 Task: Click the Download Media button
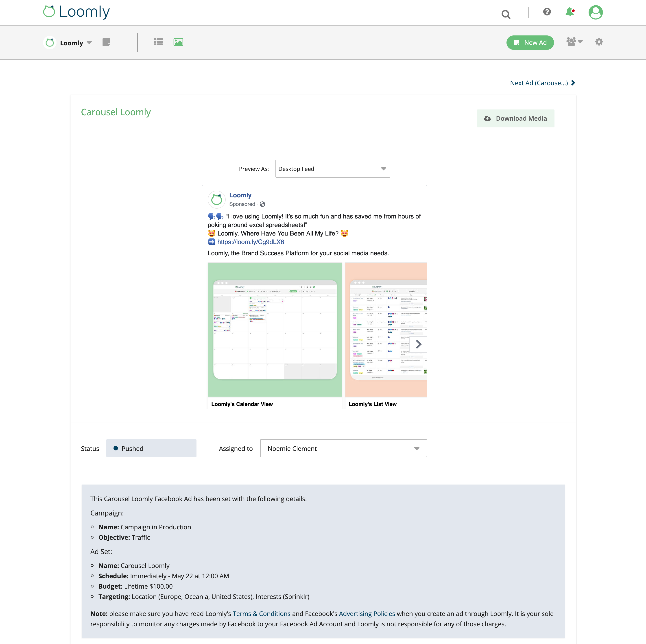(x=515, y=118)
